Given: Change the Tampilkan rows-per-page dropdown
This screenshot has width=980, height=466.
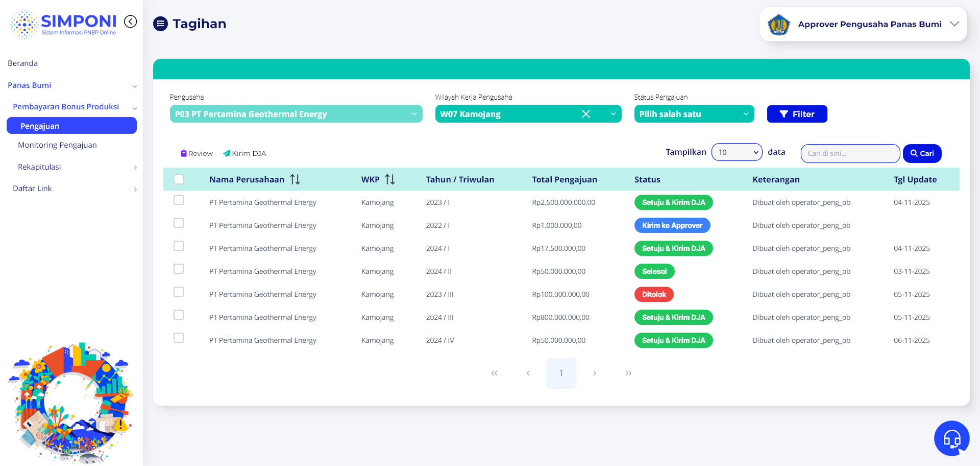Looking at the screenshot, I should (x=737, y=152).
